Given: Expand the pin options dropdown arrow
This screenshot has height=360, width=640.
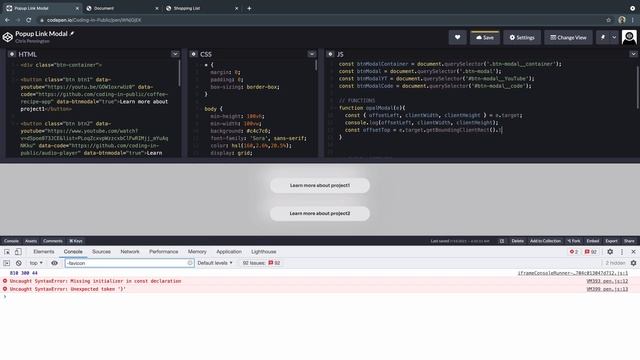Looking at the screenshot, I should pos(614,38).
